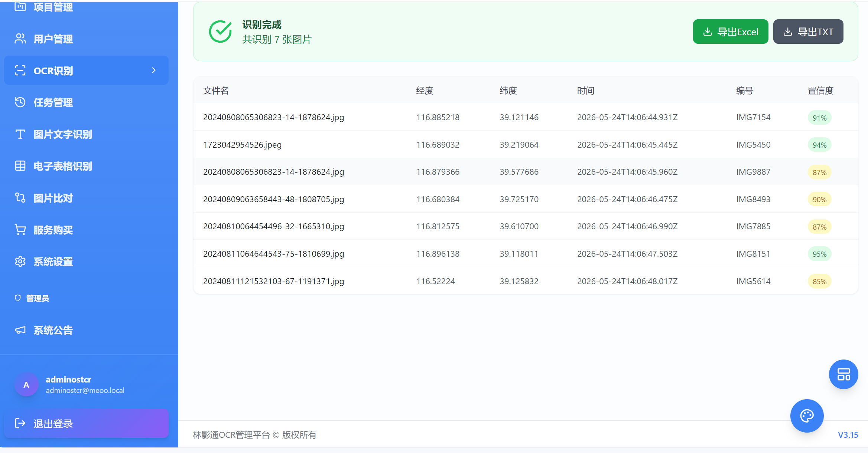Image resolution: width=868 pixels, height=453 pixels.
Task: Click the 管理员 shield icon
Action: (17, 298)
